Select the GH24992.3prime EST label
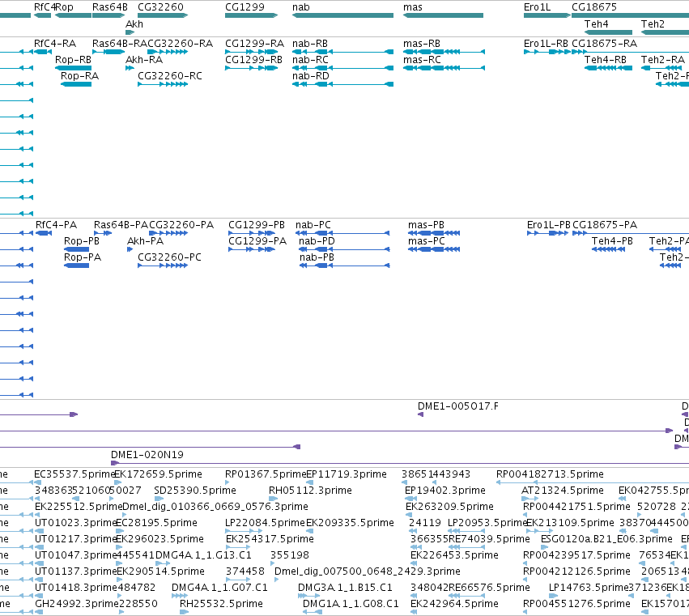The width and height of the screenshot is (689, 616). [x=76, y=604]
